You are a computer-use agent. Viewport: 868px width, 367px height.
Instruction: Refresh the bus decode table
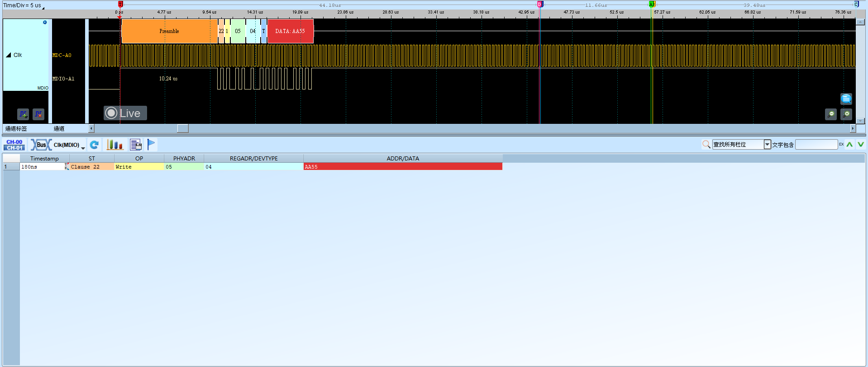point(94,145)
